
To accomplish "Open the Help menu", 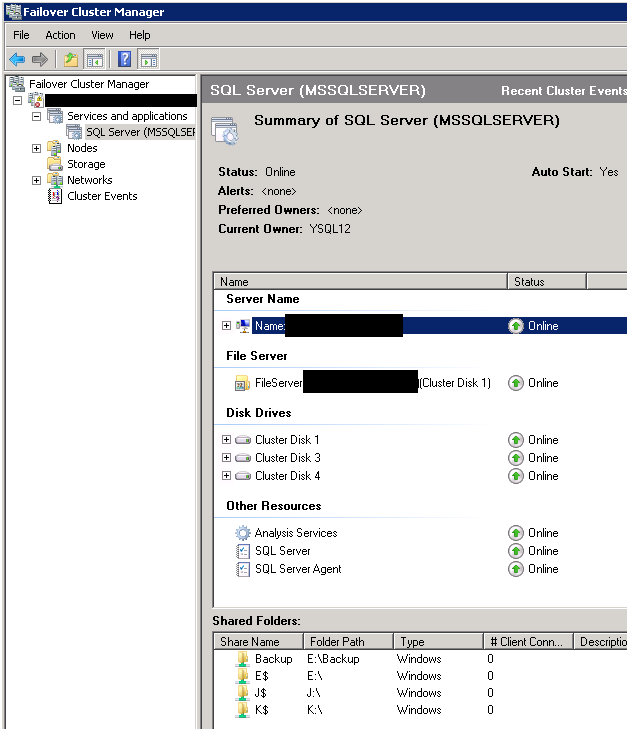I will tap(139, 35).
